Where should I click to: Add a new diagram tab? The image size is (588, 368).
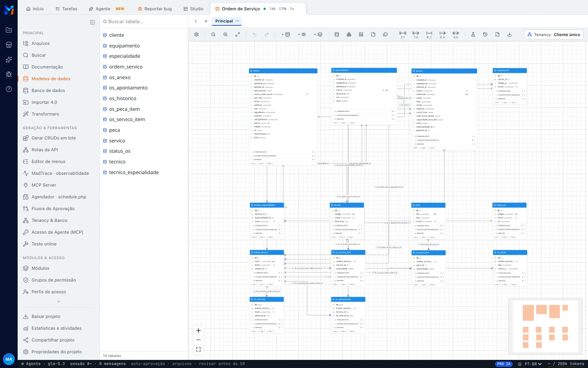206,21
